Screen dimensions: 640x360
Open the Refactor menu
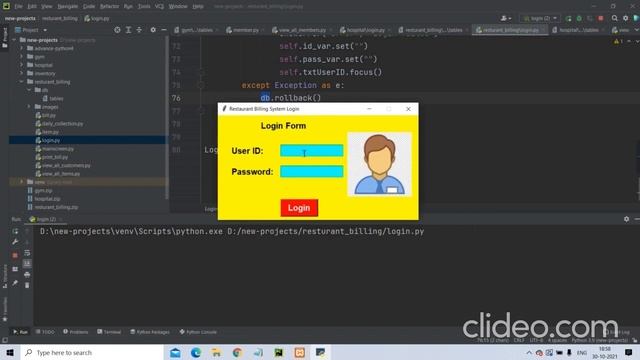(109, 7)
